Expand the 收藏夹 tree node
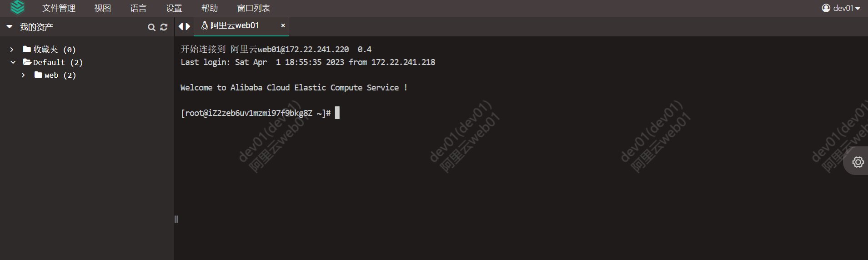 coord(12,50)
